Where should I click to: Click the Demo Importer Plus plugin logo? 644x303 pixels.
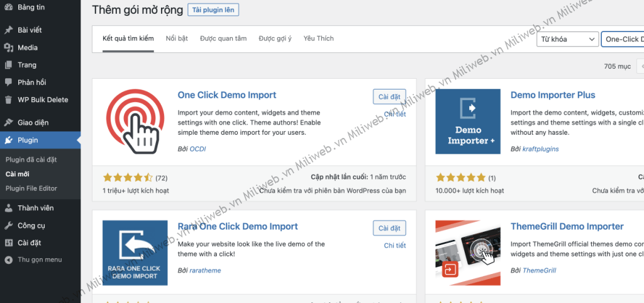coord(468,122)
